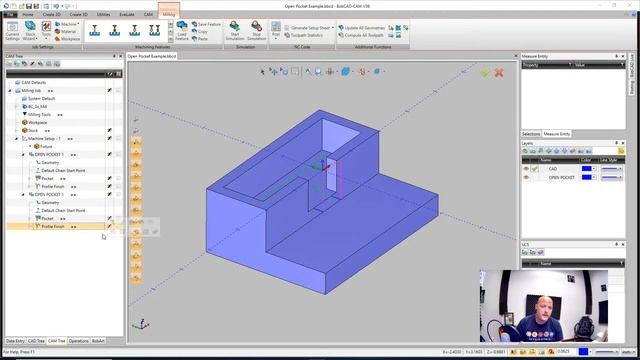
Task: Switch to the CAD Tree tab
Action: [36, 341]
